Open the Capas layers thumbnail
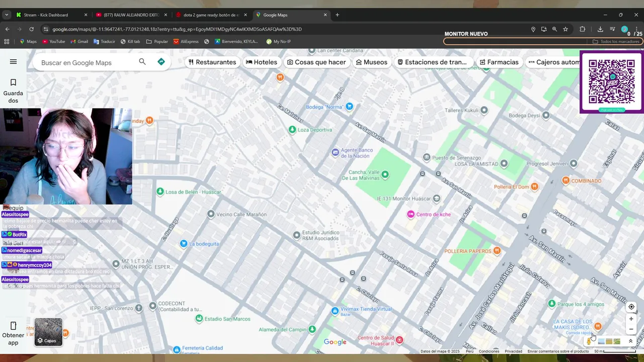 coord(48,332)
